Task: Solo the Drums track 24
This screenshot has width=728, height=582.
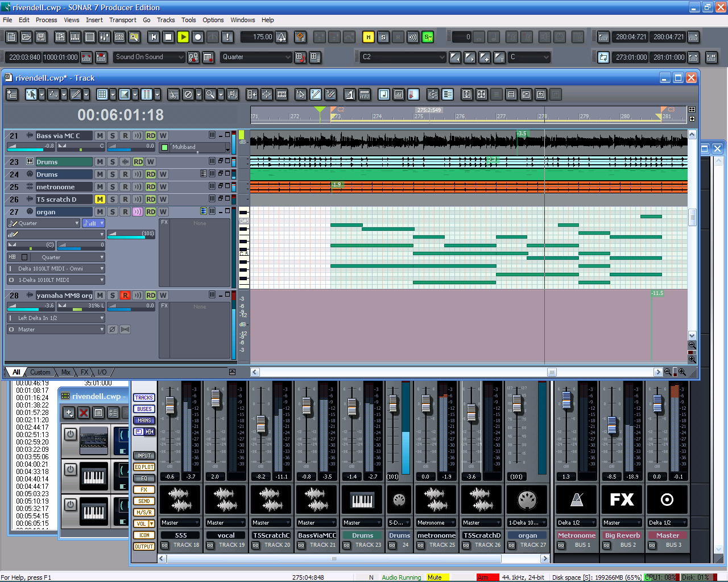Action: tap(113, 174)
